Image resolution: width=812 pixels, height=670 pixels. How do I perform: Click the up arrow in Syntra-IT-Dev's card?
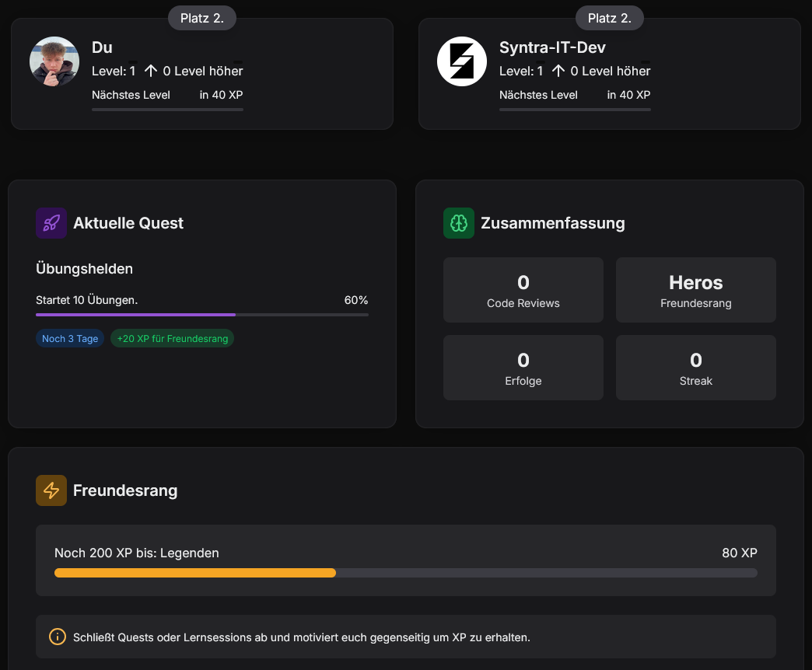558,71
